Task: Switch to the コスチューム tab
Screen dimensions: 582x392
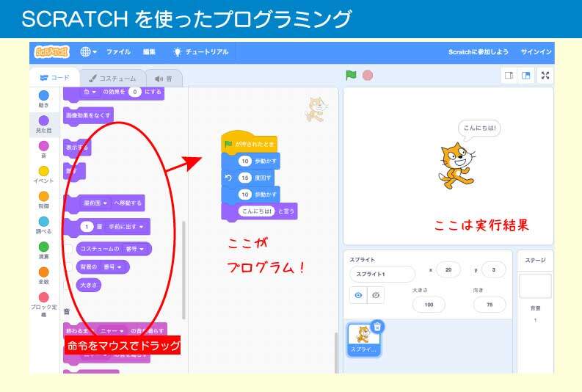Action: tap(112, 79)
